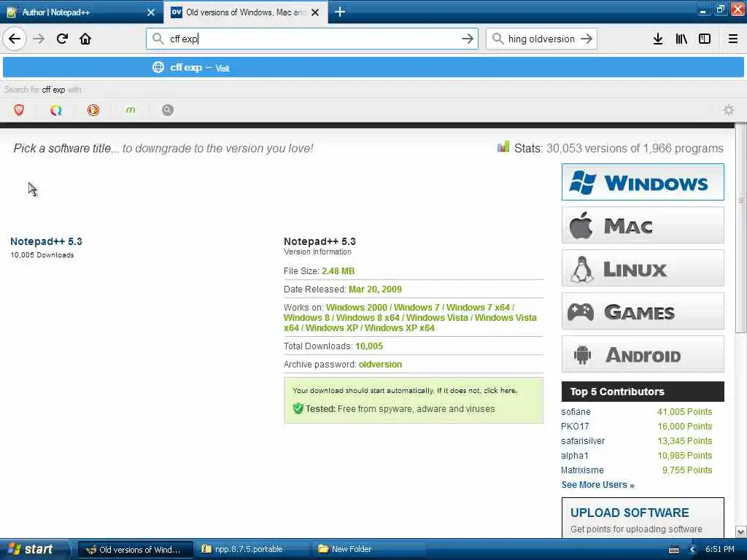Toggle the sidebar view icon

(705, 39)
